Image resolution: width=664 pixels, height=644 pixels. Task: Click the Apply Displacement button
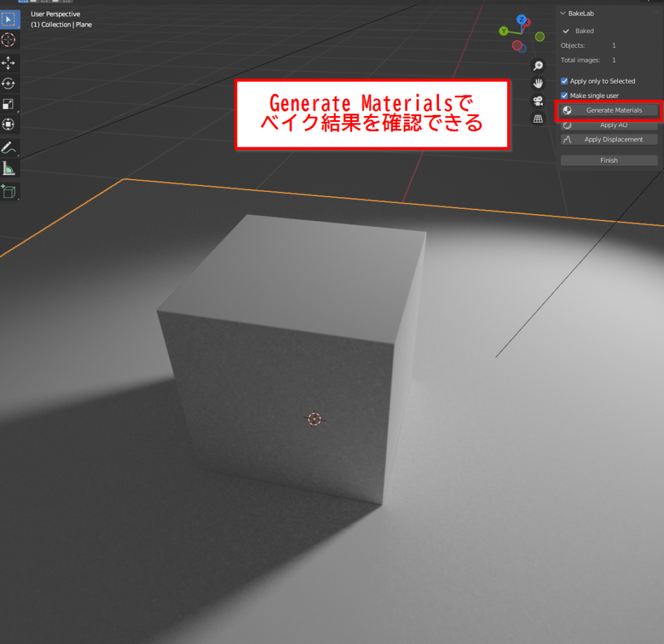(608, 139)
